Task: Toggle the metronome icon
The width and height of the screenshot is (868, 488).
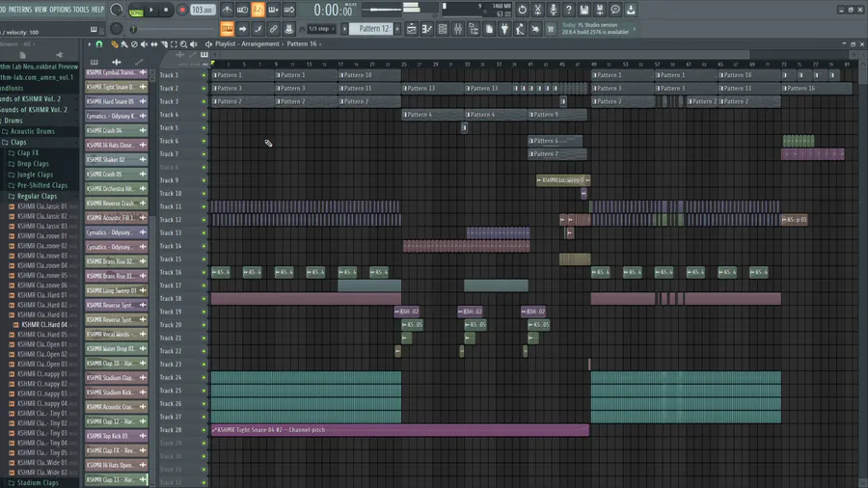Action: pos(227,10)
